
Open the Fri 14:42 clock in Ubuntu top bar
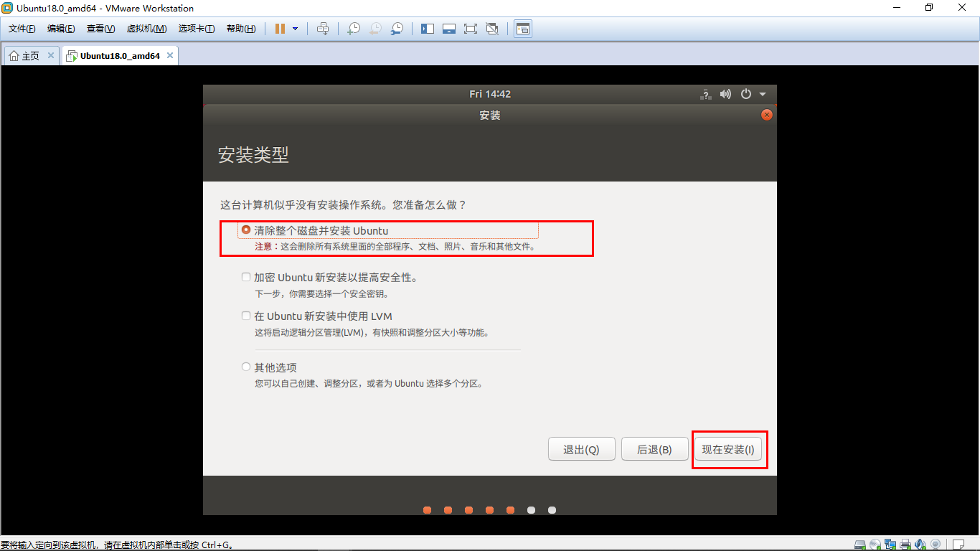490,94
